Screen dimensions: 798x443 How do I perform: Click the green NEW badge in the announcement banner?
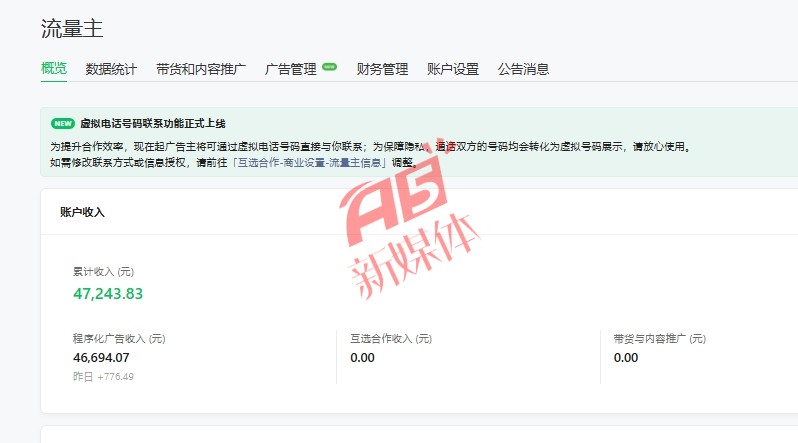[63, 124]
